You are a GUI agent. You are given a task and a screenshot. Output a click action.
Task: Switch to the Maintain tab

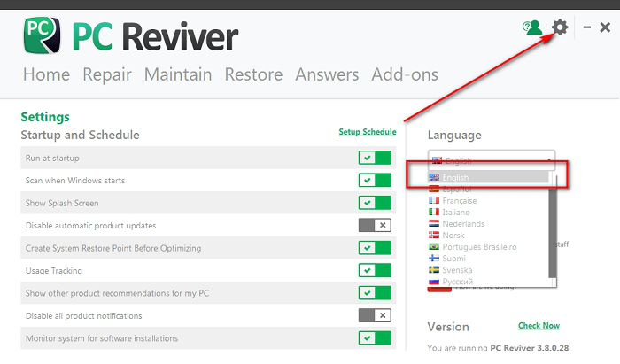tap(178, 74)
